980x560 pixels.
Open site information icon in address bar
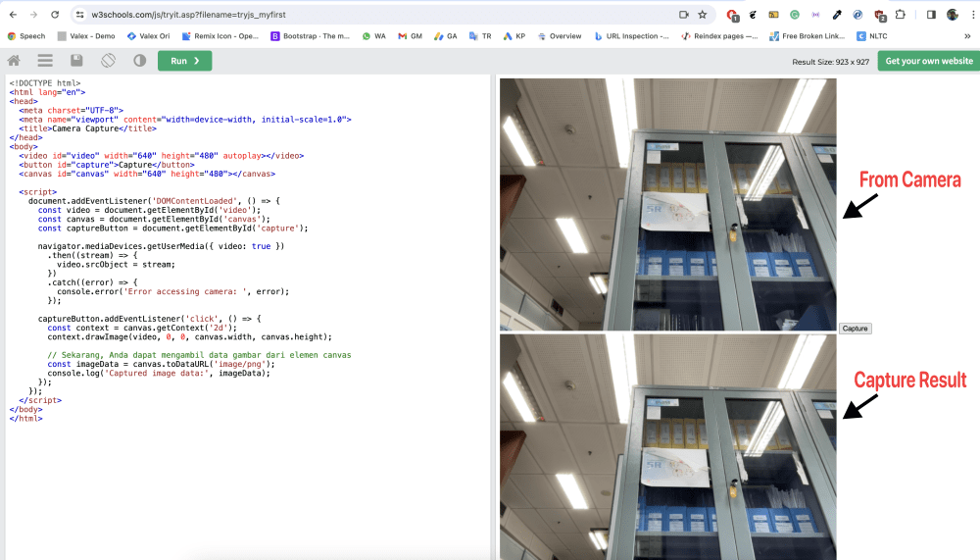[79, 15]
